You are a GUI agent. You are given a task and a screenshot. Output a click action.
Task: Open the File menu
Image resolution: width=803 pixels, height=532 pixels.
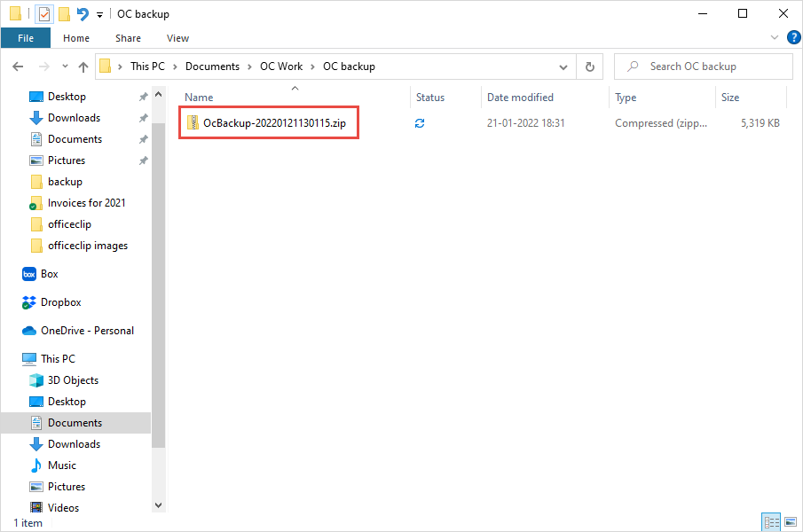click(x=26, y=38)
